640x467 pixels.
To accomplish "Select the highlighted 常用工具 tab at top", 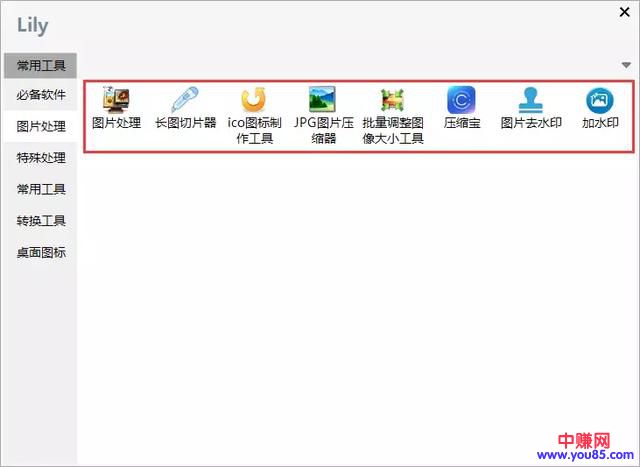I will coord(40,65).
